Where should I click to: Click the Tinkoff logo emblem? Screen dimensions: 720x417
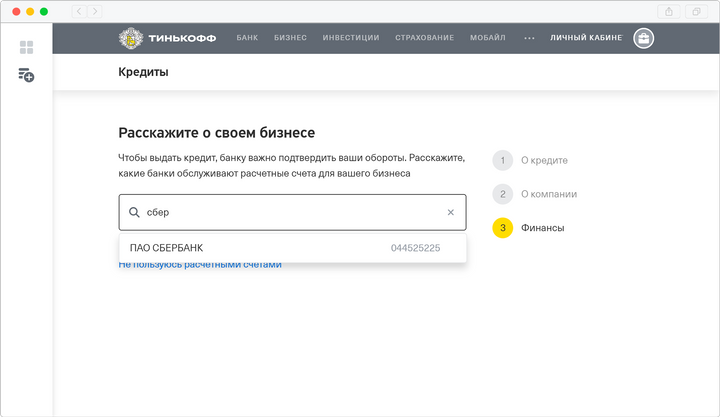pyautogui.click(x=130, y=38)
